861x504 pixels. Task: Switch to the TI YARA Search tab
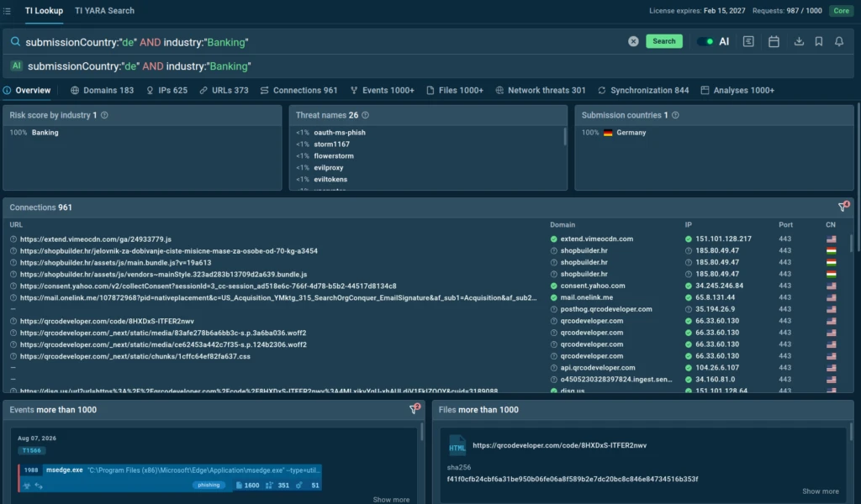(104, 11)
